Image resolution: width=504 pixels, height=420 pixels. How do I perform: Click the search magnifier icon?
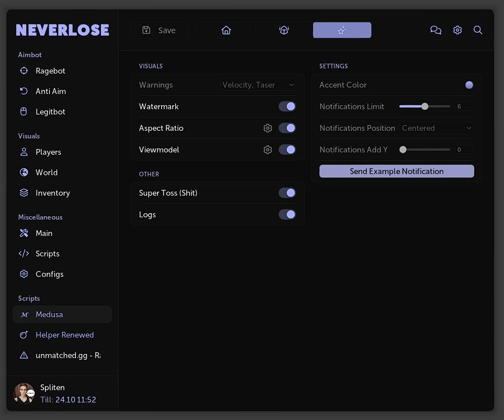478,30
